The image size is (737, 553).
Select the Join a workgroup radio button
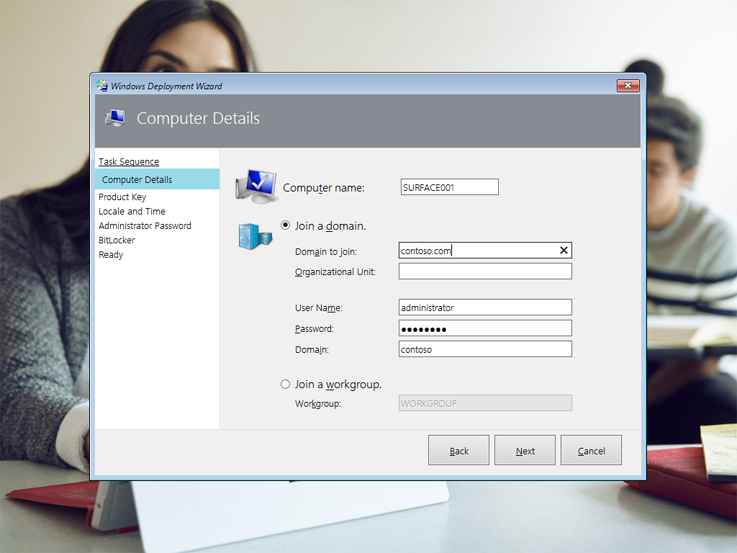(x=286, y=384)
